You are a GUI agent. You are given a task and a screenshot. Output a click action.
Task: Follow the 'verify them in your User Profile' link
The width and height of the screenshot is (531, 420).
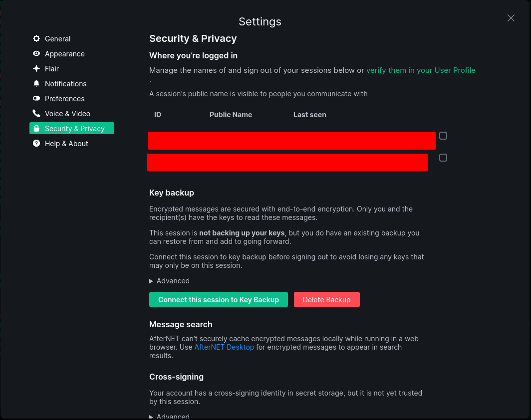click(x=421, y=70)
